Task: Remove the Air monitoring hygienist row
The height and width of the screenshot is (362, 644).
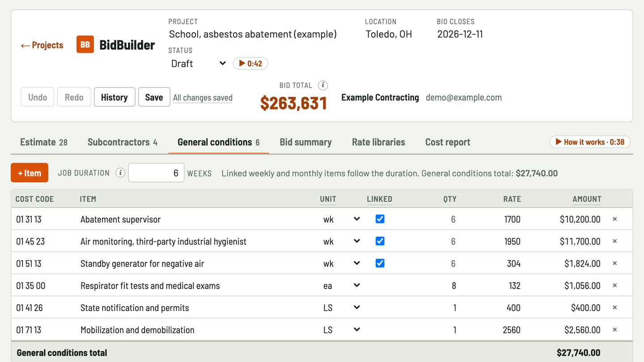Action: tap(614, 241)
